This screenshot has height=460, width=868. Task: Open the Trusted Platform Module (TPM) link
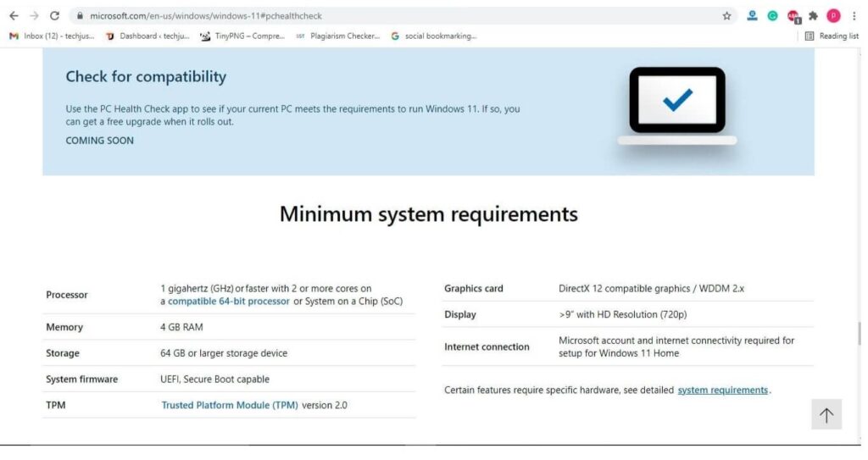pos(229,405)
